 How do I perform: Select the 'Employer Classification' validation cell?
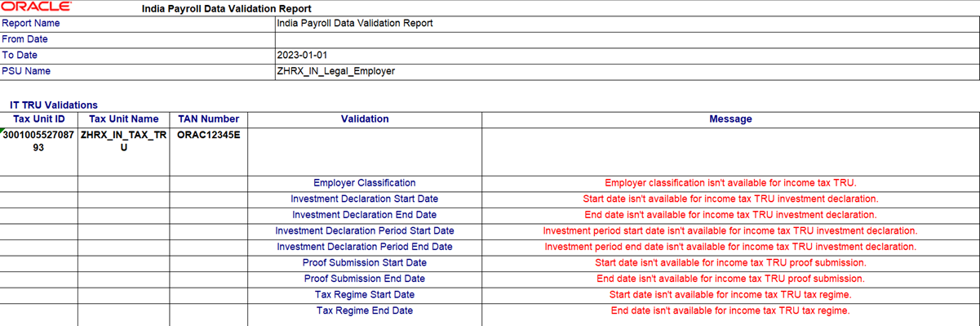(x=365, y=183)
